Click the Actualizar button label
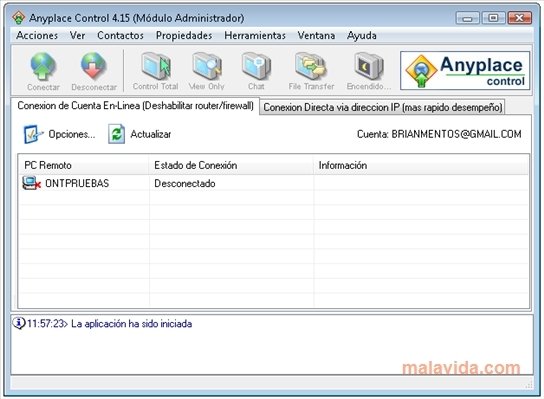Image resolution: width=544 pixels, height=399 pixels. click(x=151, y=134)
